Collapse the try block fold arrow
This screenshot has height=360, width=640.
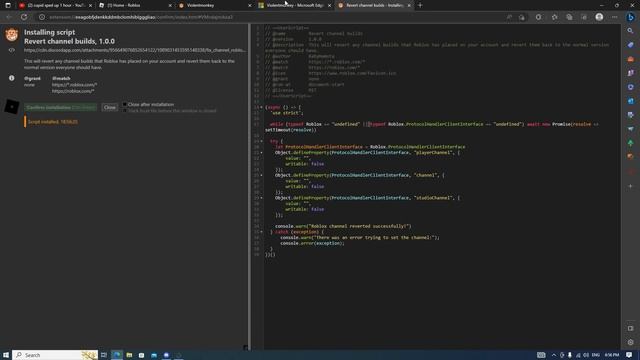coord(262,141)
